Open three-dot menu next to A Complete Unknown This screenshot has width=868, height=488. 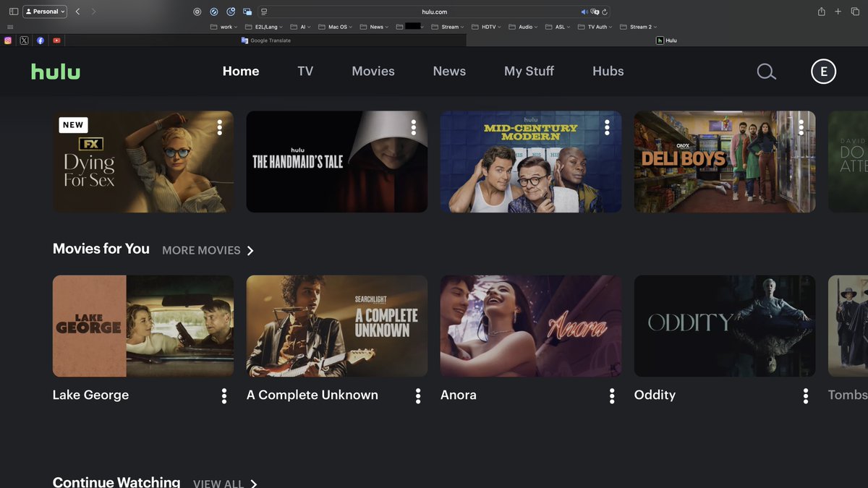418,395
